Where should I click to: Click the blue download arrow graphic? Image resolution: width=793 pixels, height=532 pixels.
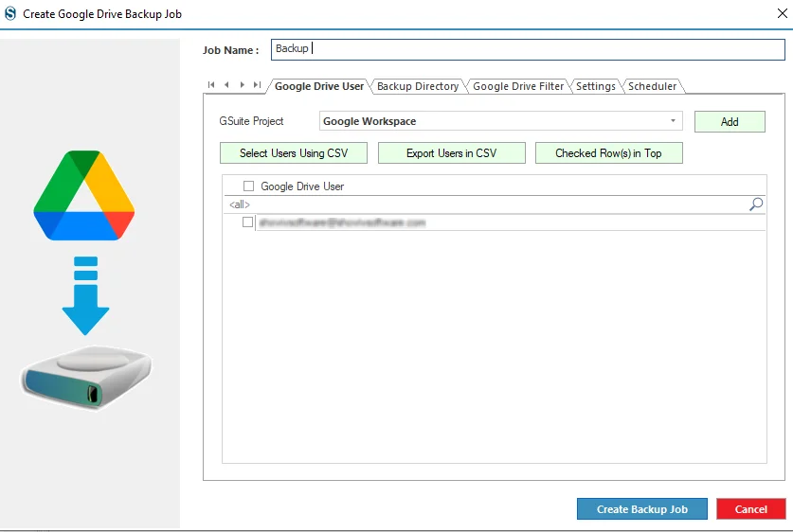pos(85,295)
